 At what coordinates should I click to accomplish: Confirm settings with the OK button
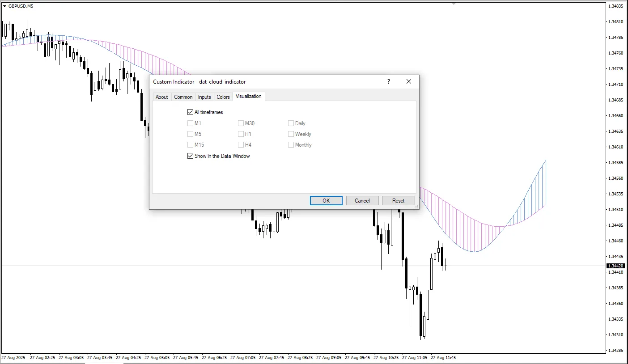point(326,200)
